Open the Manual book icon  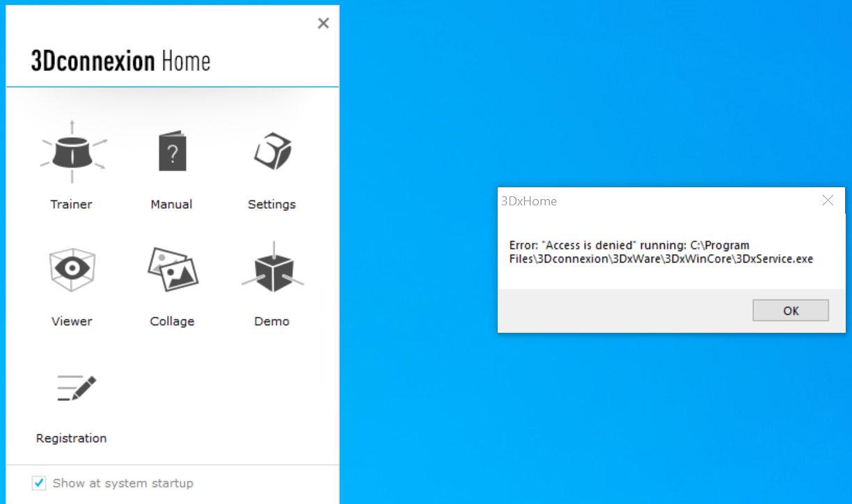point(172,151)
